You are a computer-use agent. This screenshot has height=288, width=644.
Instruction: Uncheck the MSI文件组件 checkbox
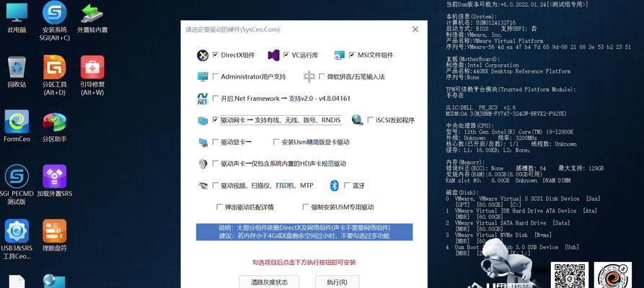[x=352, y=55]
